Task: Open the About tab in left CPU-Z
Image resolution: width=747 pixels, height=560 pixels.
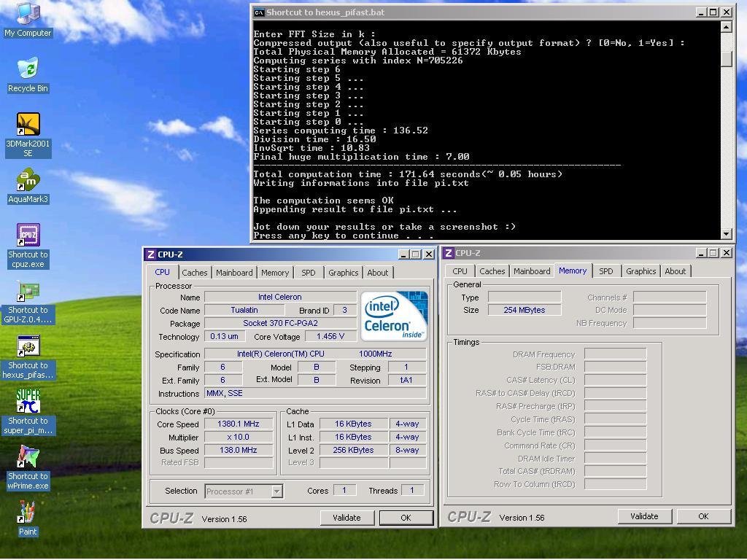Action: pos(378,273)
